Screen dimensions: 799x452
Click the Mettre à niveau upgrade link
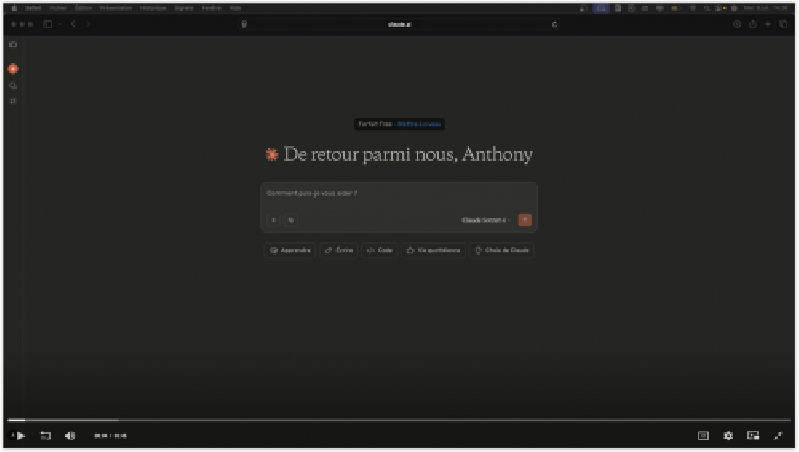419,124
